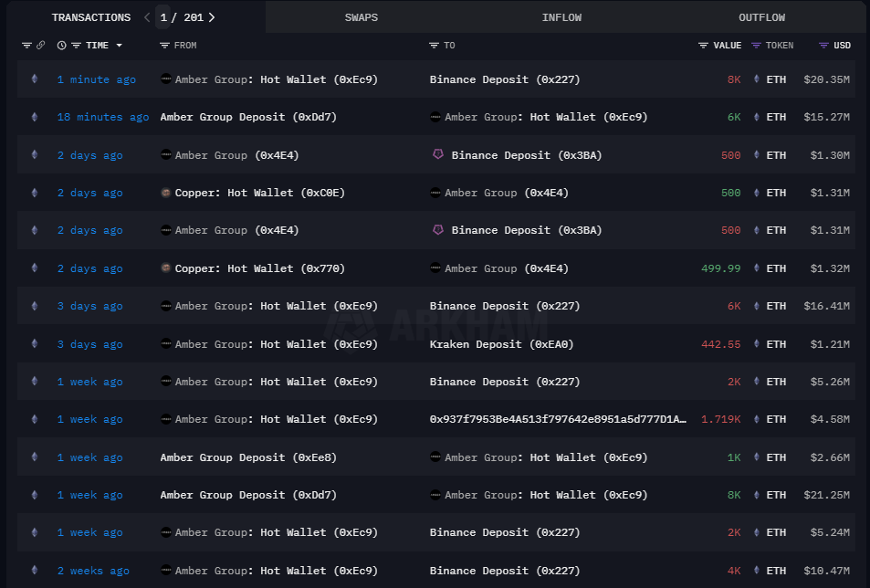This screenshot has height=588, width=870.
Task: Go to the next transactions page
Action: (x=212, y=17)
